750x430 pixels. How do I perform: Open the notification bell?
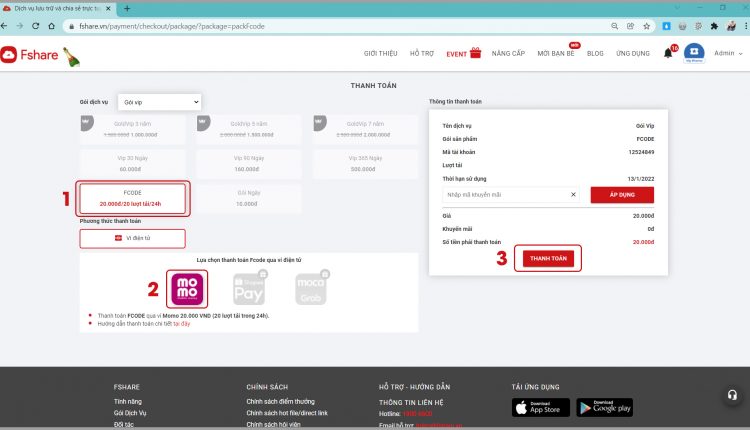pos(668,53)
